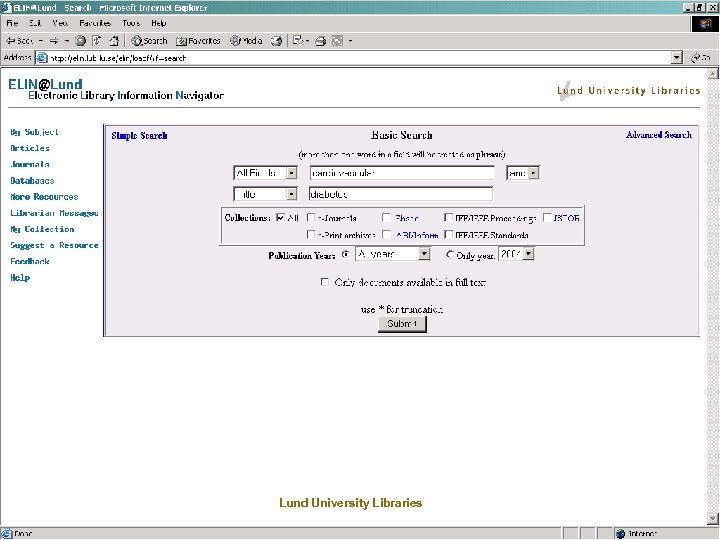This screenshot has width=720, height=540.
Task: Open the History icon
Action: (x=276, y=41)
